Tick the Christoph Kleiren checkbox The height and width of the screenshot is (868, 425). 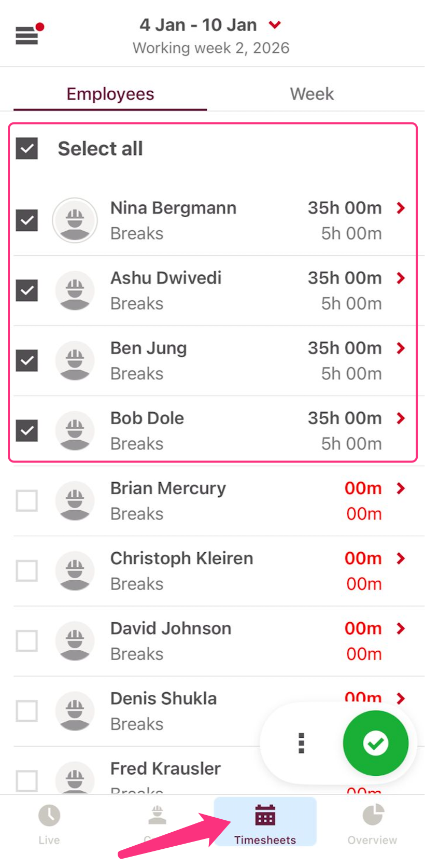coord(27,571)
